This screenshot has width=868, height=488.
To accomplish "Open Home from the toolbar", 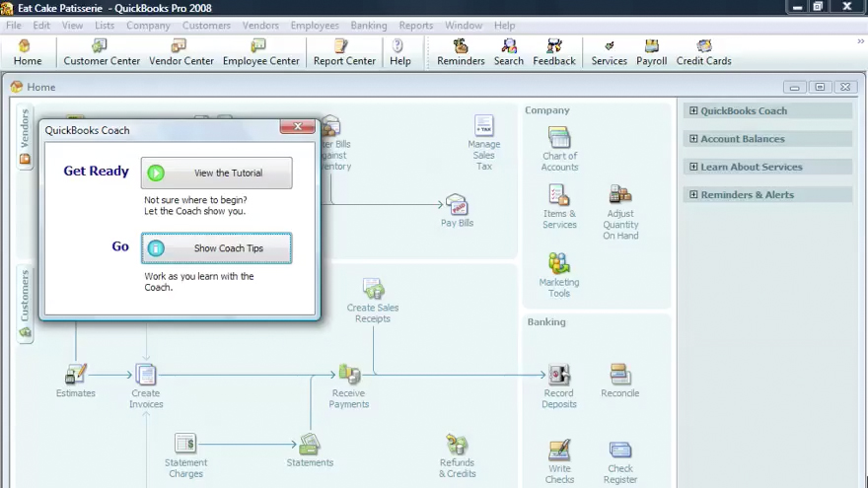I will click(28, 52).
